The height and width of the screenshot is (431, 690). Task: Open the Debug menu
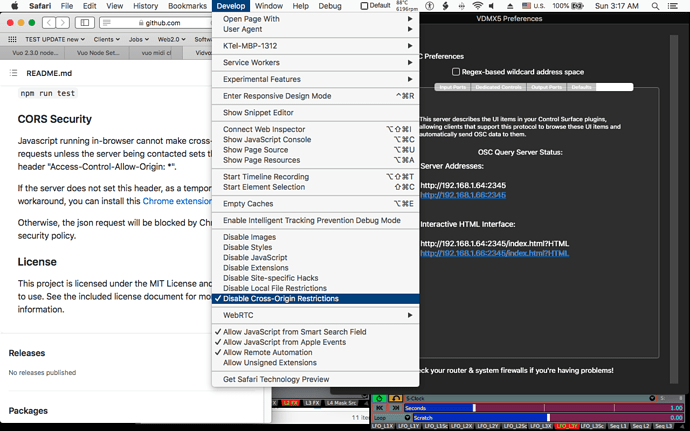pyautogui.click(x=330, y=6)
